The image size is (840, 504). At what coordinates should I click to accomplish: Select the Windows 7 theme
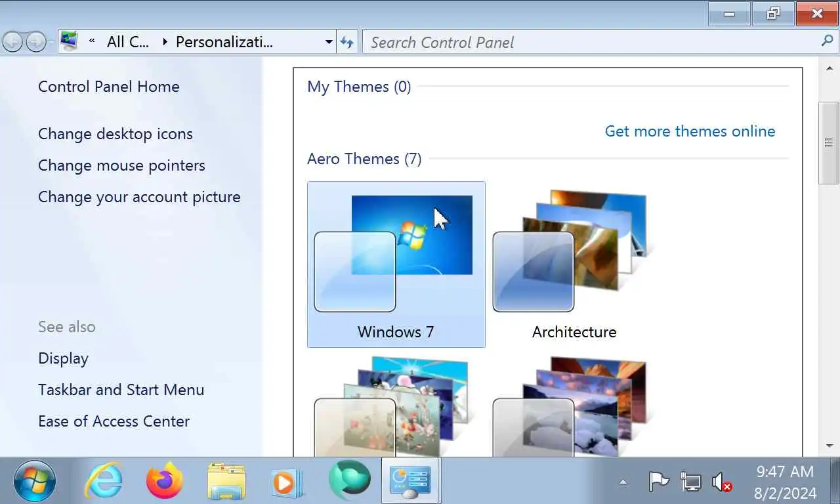396,264
